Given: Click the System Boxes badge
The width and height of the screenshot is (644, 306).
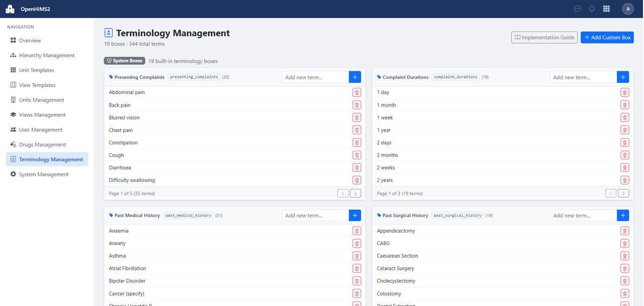Looking at the screenshot, I should 125,61.
